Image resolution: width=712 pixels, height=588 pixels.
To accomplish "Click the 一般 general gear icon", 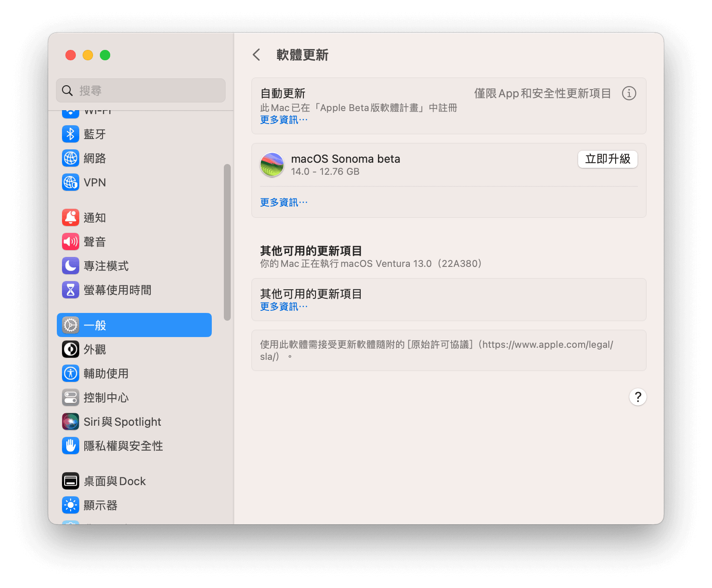I will coord(71,325).
